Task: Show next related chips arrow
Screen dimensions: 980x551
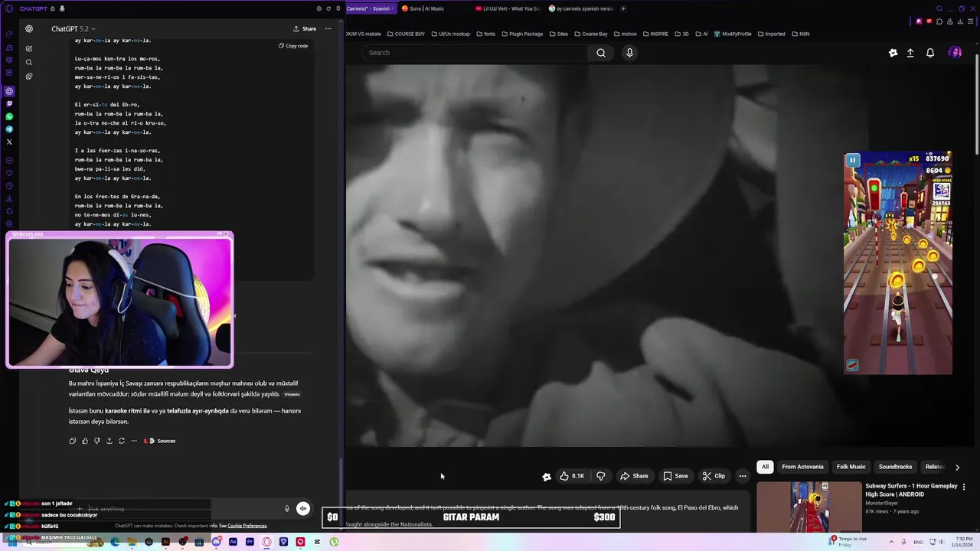Action: click(x=957, y=467)
